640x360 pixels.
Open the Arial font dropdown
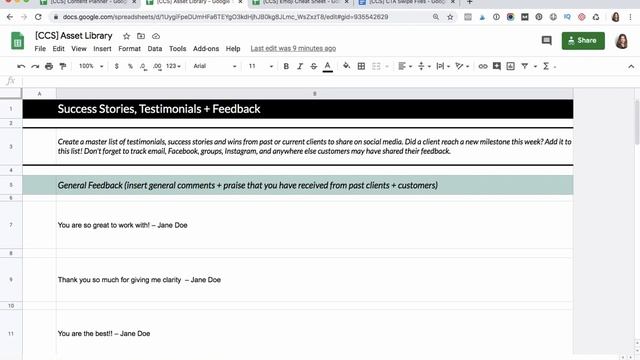coord(215,66)
